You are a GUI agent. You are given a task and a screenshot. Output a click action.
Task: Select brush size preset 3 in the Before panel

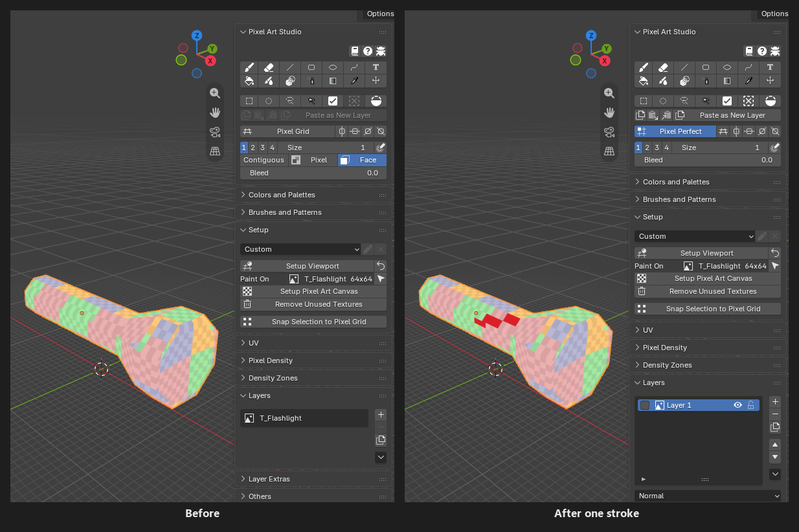263,148
